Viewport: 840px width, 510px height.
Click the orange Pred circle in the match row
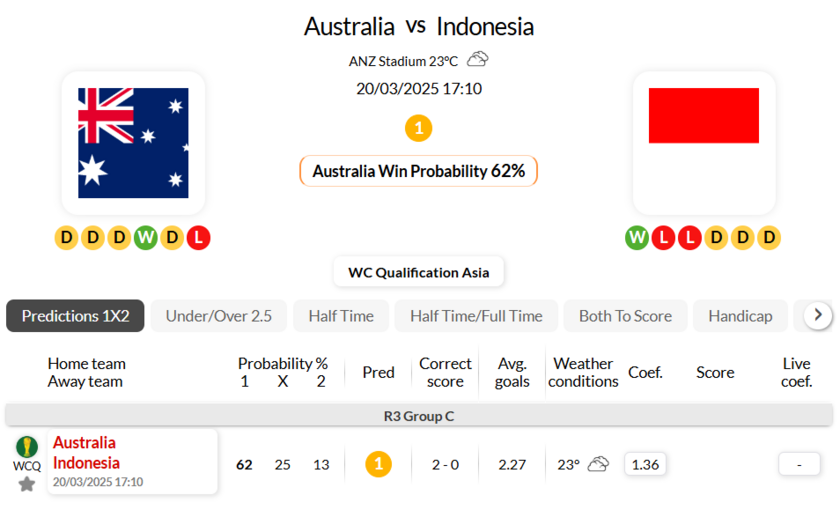pyautogui.click(x=378, y=464)
